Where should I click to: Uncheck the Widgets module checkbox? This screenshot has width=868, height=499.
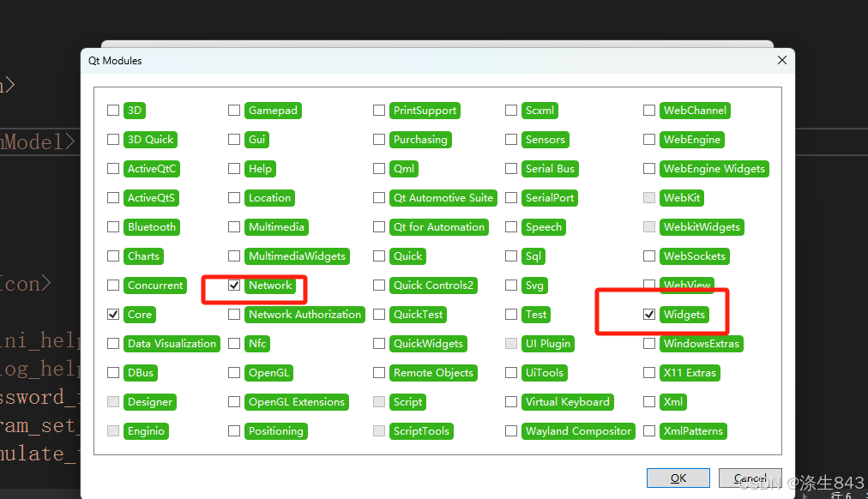pyautogui.click(x=649, y=314)
